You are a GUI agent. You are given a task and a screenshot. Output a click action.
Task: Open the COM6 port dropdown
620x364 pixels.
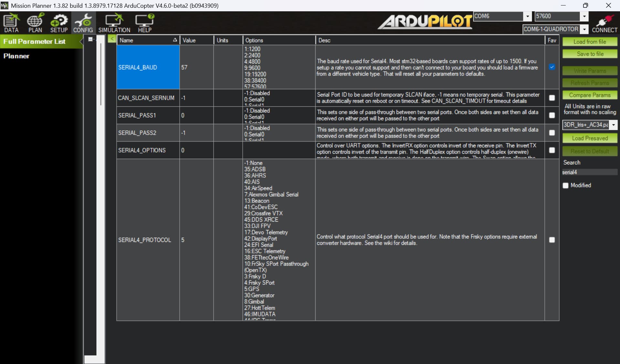click(527, 16)
